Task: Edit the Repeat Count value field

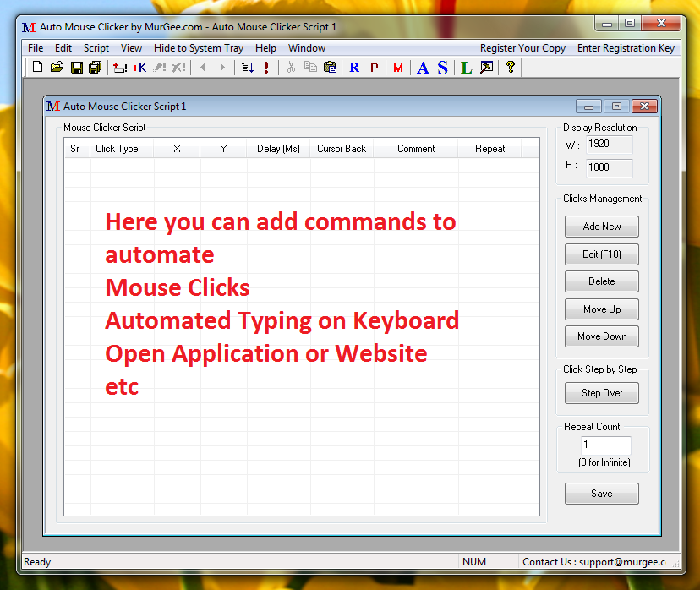Action: pyautogui.click(x=605, y=445)
